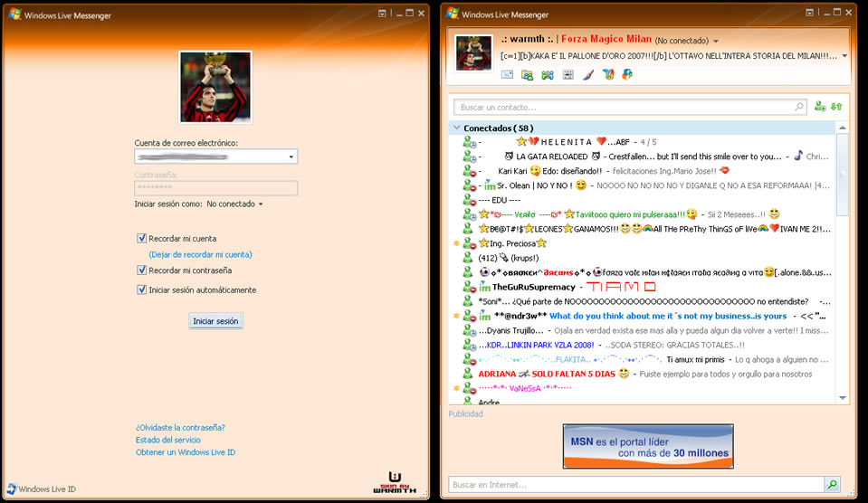
Task: Click show menu icon in contact list title bar
Action: point(809,13)
